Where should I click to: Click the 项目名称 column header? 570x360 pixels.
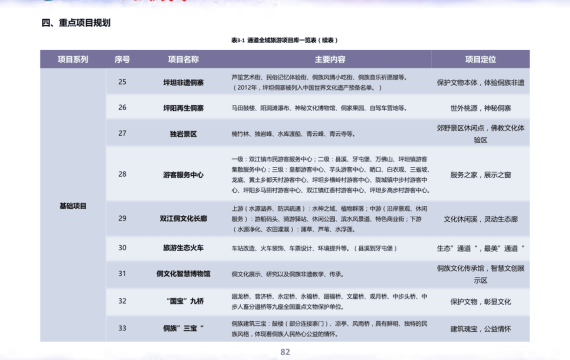[183, 59]
